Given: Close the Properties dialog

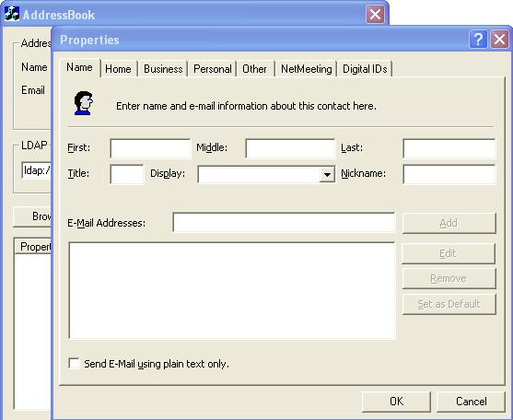Looking at the screenshot, I should [x=499, y=40].
